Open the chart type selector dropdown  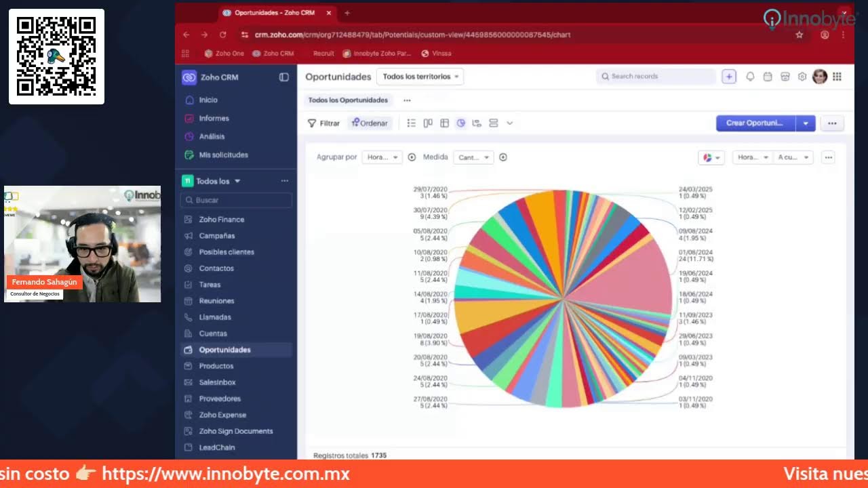click(711, 157)
